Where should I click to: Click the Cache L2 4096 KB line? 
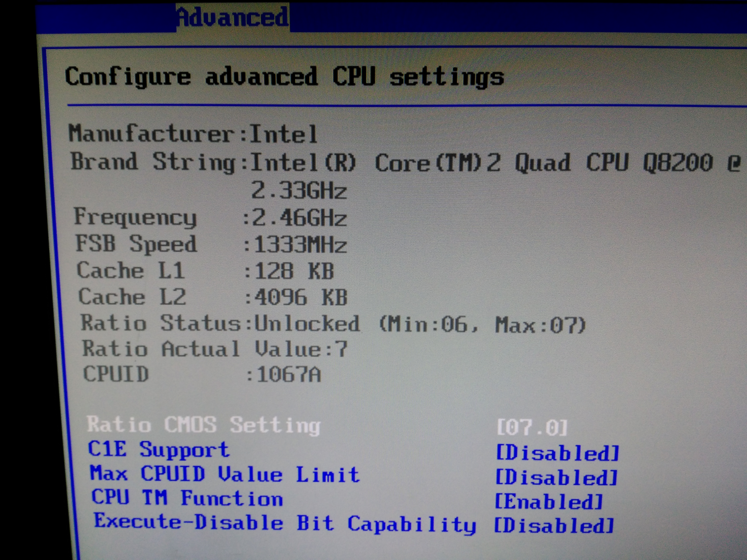pos(213,297)
